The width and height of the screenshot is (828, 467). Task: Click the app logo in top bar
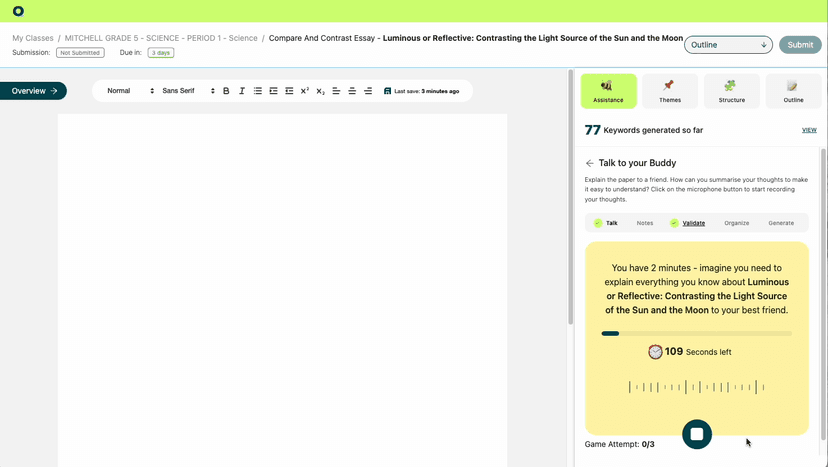tap(18, 11)
